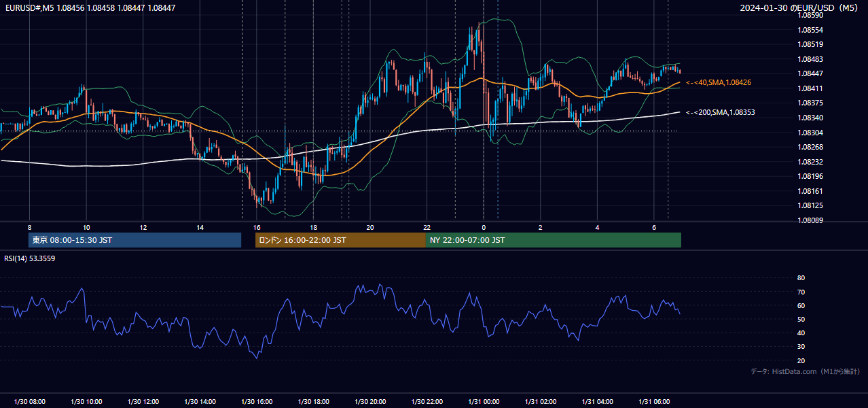Click the RSI 60 level label
Viewport: 868px width, 408px height.
pos(801,305)
